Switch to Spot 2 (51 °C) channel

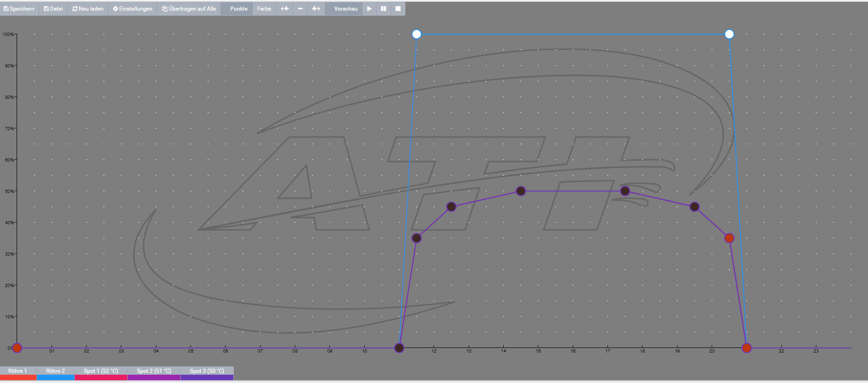click(154, 371)
